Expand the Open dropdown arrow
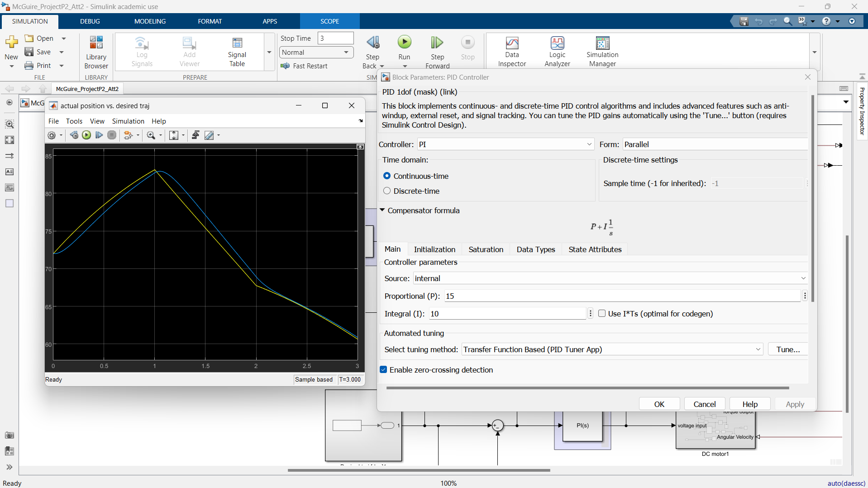 pos(64,38)
